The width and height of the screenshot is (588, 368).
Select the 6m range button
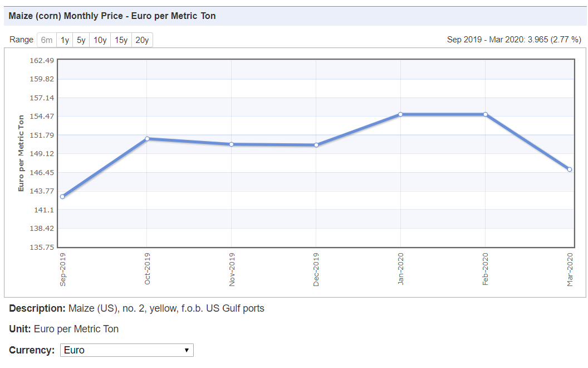tap(47, 40)
